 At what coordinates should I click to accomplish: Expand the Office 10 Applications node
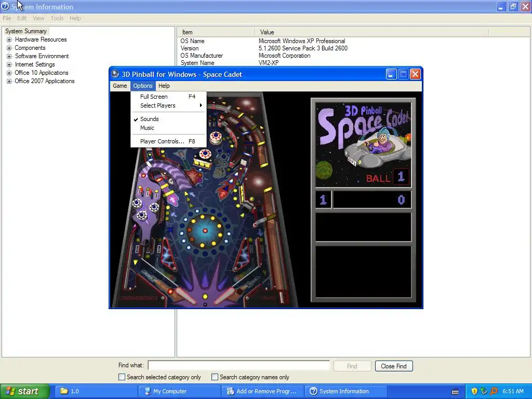click(x=9, y=73)
